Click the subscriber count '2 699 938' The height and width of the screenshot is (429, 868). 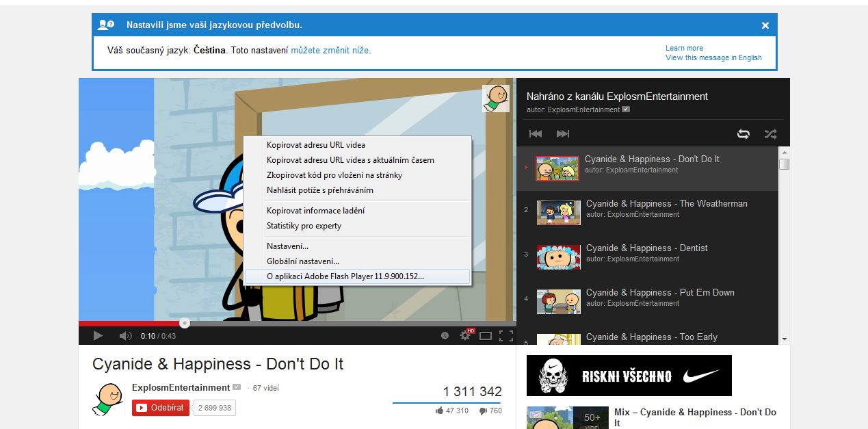tap(215, 408)
